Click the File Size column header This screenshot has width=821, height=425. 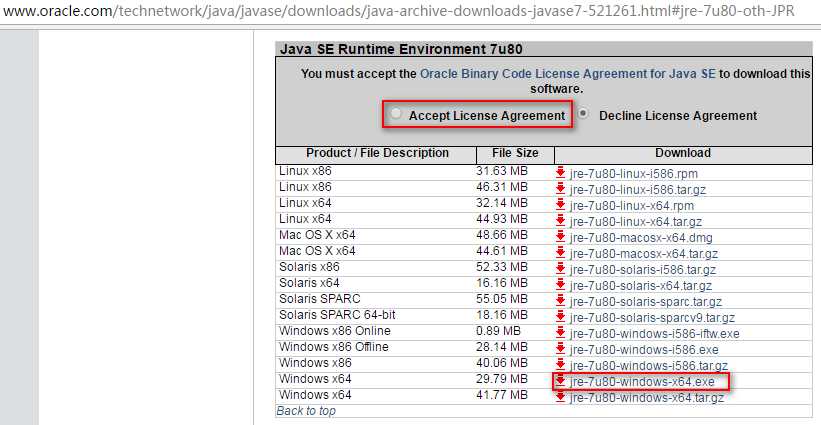(515, 153)
